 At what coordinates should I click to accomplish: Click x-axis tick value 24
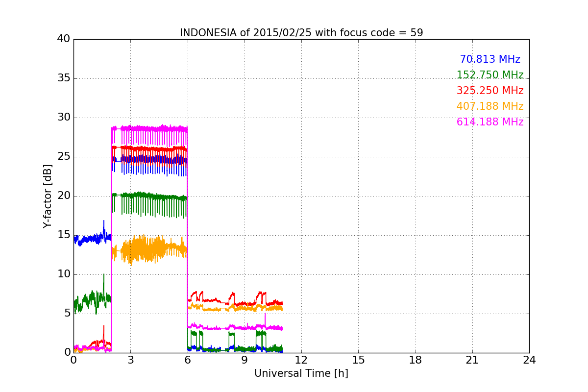529,360
